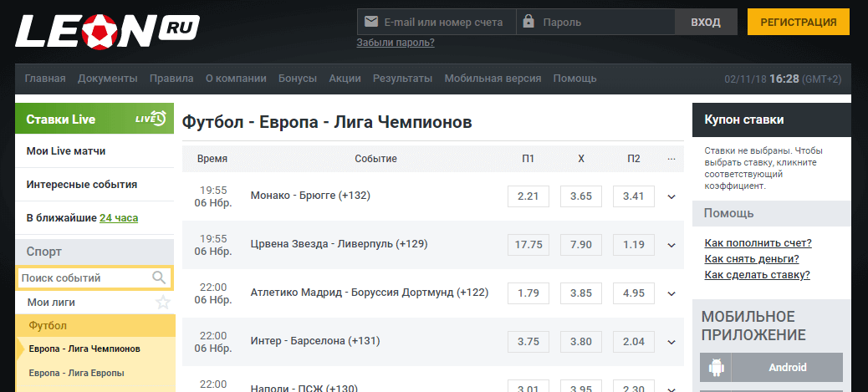Click the star icon beside Мои лиги
Image resolution: width=868 pixels, height=392 pixels.
tap(163, 303)
